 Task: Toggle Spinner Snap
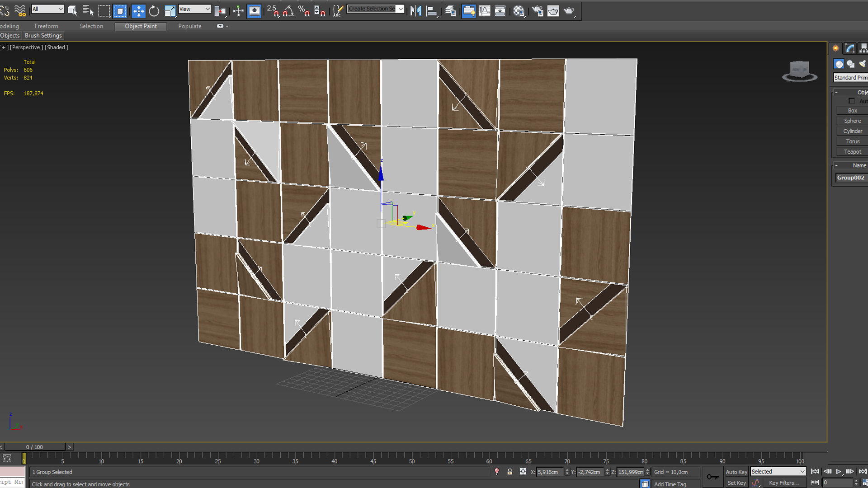tap(320, 10)
